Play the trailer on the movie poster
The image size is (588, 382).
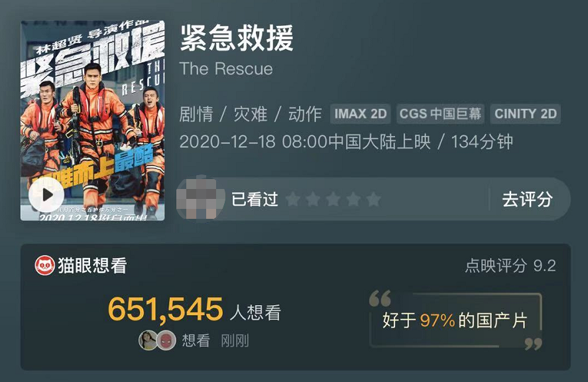pyautogui.click(x=46, y=195)
